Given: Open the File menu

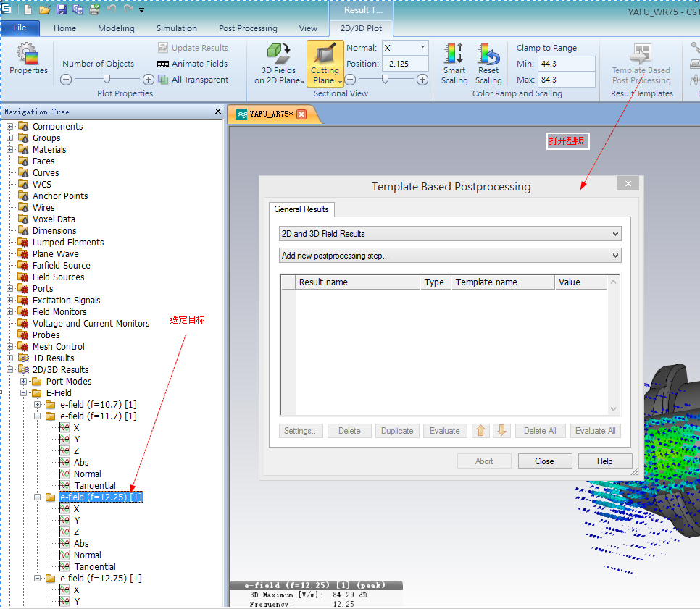Looking at the screenshot, I should (20, 28).
